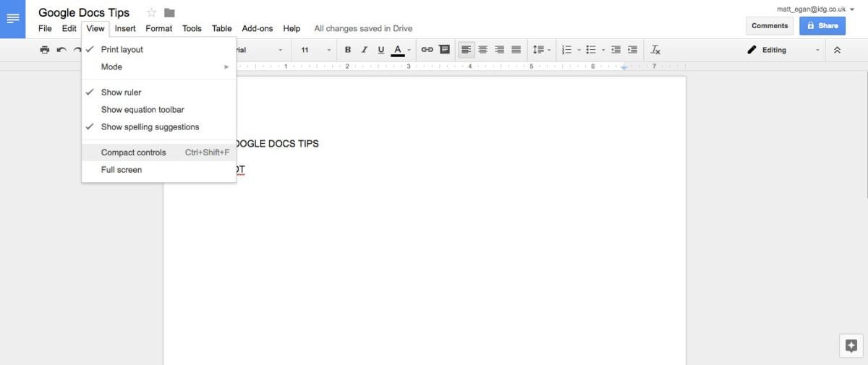The height and width of the screenshot is (365, 868).
Task: Click the Explore icon at bottom right
Action: (x=851, y=345)
